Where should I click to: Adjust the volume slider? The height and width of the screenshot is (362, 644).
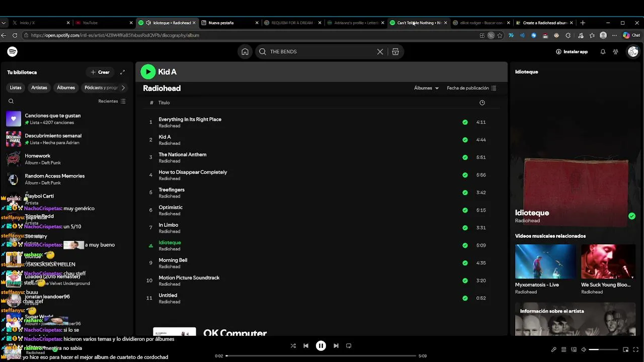[603, 349]
